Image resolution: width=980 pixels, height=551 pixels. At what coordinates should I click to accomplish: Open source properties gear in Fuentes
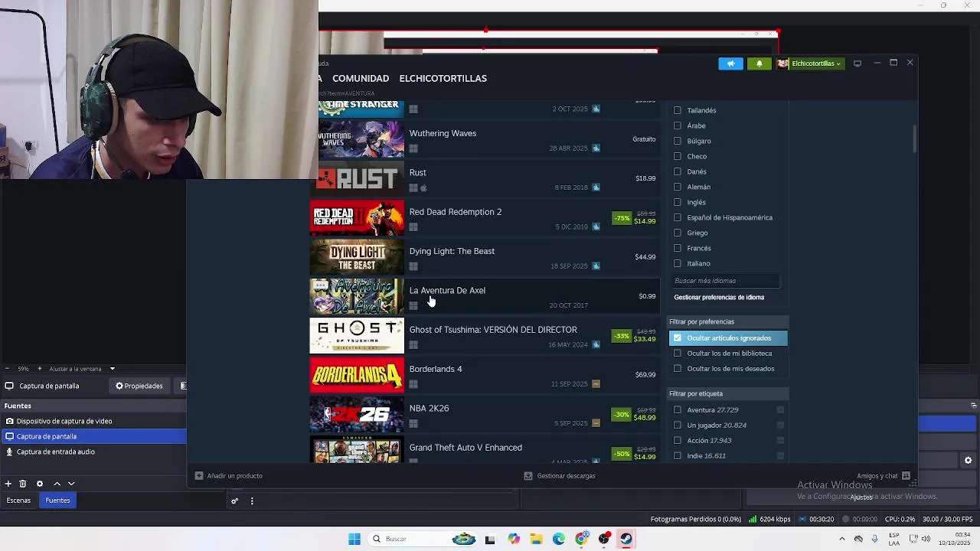click(x=40, y=484)
